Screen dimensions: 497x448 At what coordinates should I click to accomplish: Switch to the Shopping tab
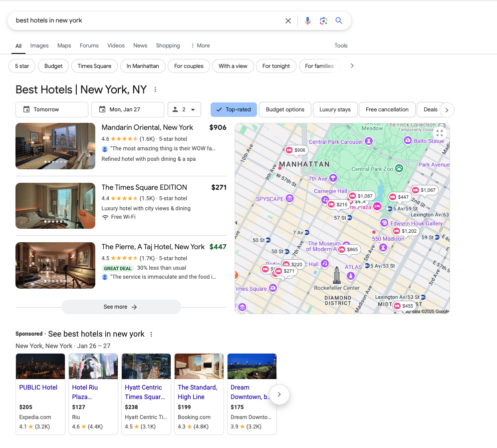pyautogui.click(x=168, y=45)
